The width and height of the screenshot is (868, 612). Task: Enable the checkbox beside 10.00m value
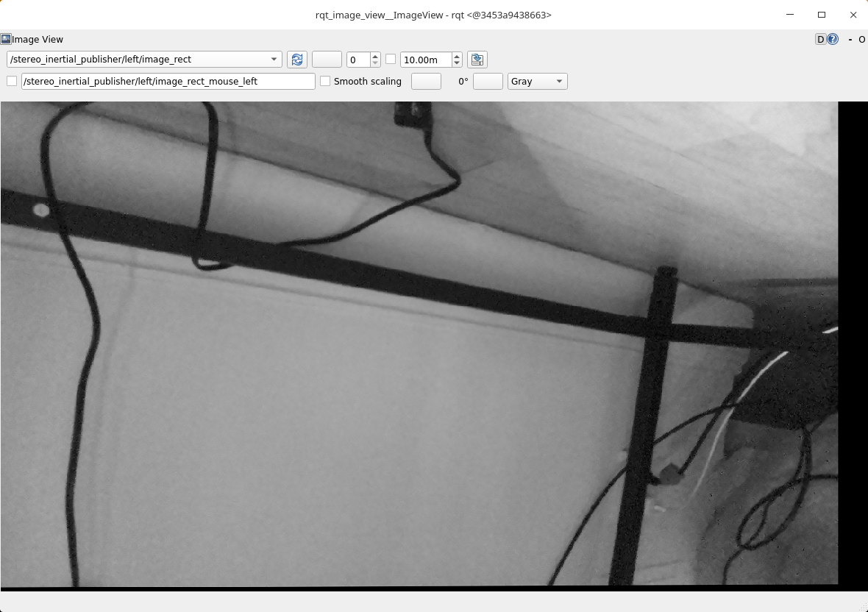pyautogui.click(x=391, y=59)
